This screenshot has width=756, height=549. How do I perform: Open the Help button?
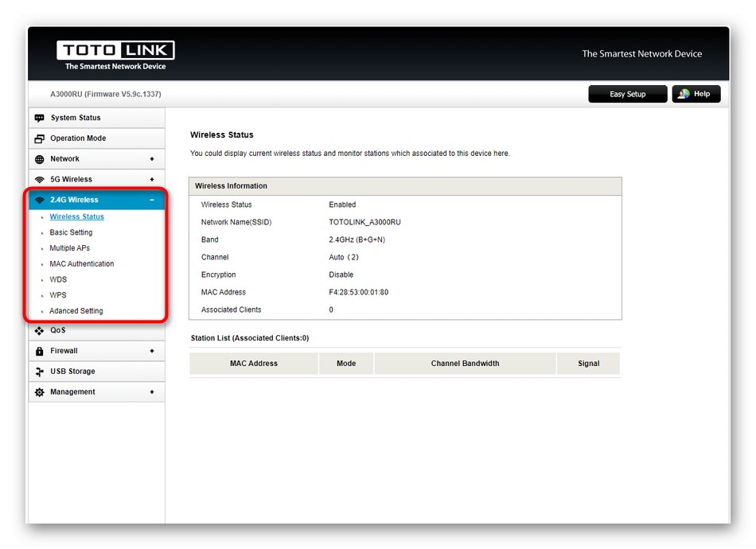pos(696,94)
